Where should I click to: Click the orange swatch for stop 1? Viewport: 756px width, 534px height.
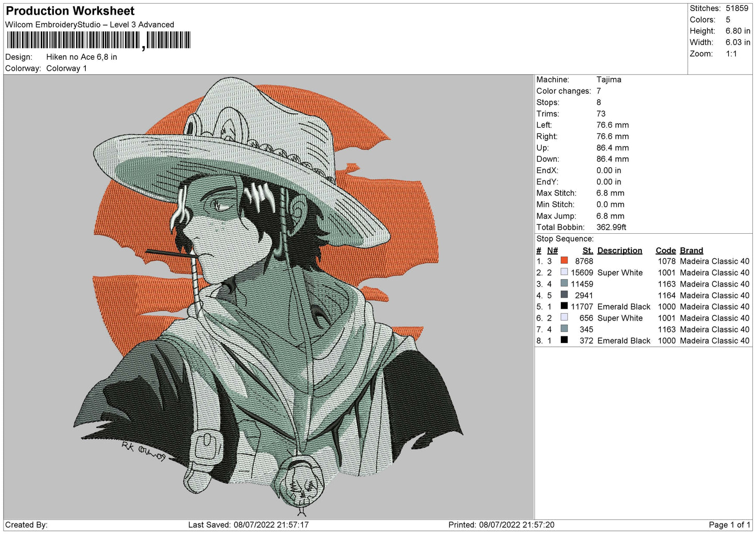click(564, 260)
